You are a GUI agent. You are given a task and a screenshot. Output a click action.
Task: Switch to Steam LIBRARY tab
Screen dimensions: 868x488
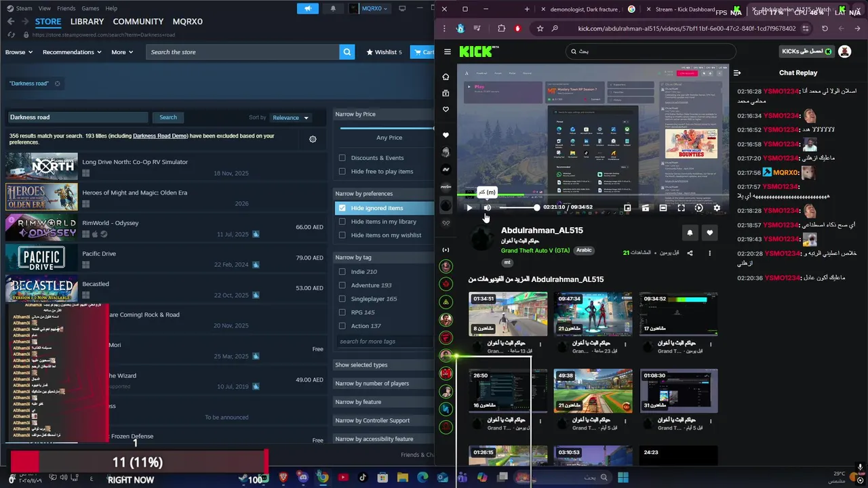pyautogui.click(x=87, y=22)
